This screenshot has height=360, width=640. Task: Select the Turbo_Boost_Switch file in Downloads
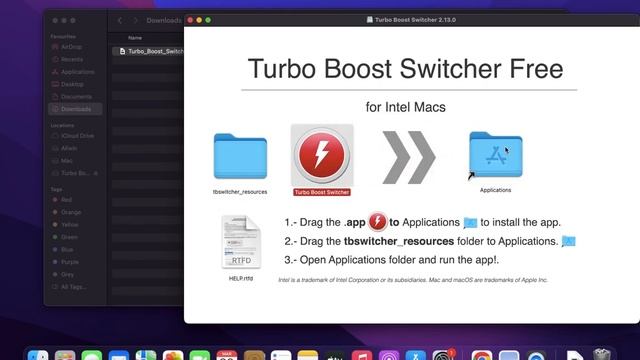tap(148, 51)
